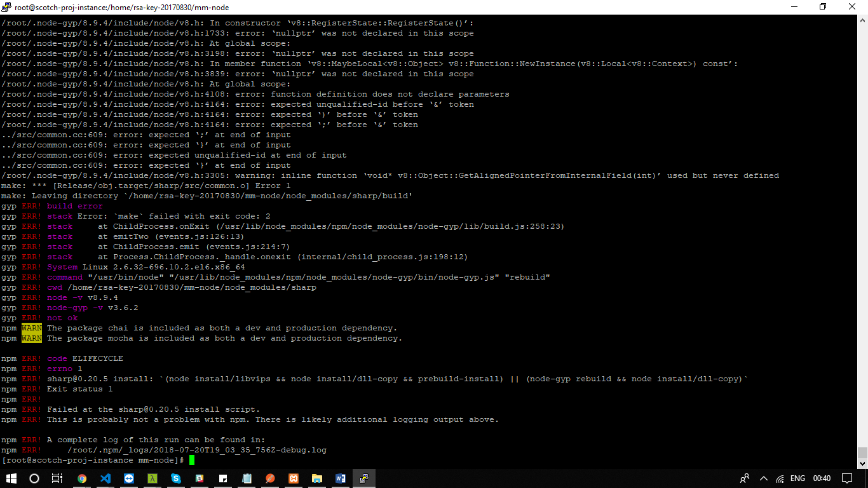Open Task View

[x=57, y=478]
